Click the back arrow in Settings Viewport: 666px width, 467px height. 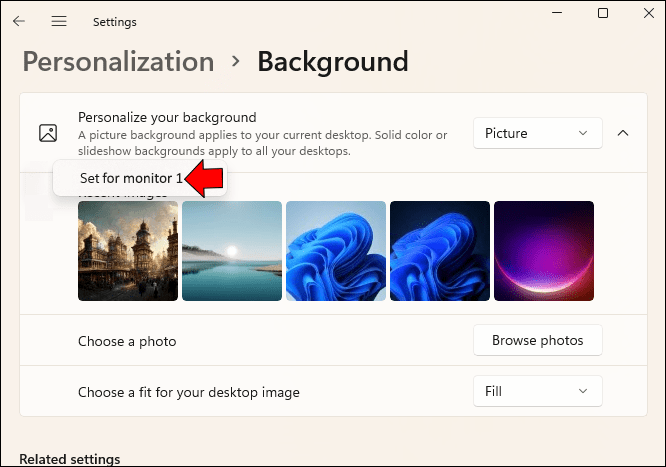click(x=19, y=21)
